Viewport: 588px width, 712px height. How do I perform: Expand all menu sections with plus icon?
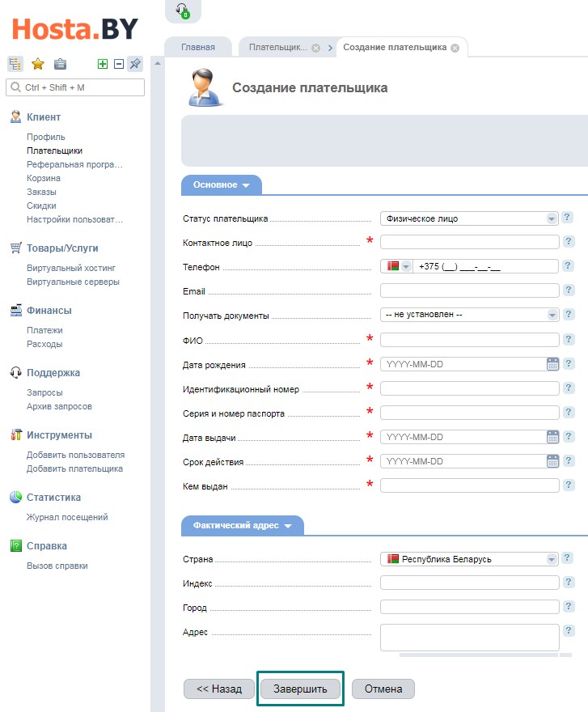pos(103,64)
